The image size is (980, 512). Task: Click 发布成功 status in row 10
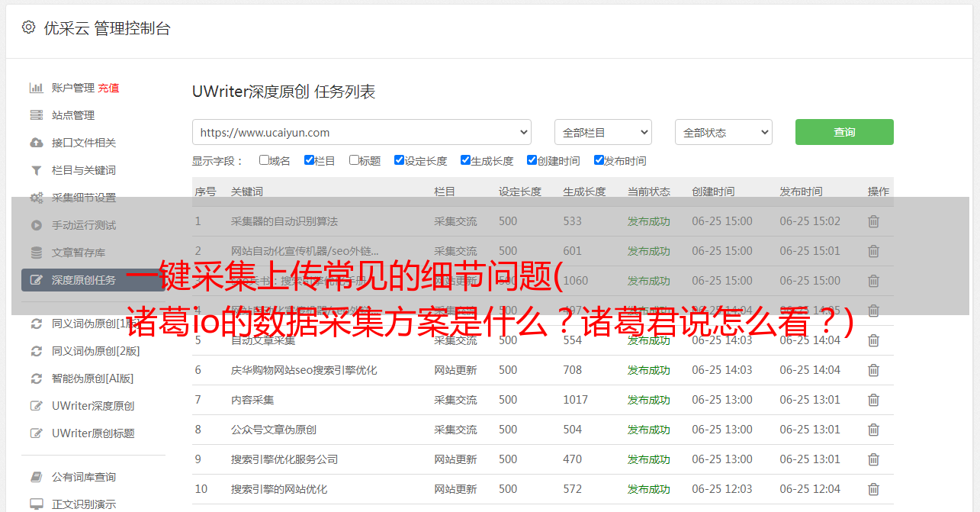tap(649, 489)
